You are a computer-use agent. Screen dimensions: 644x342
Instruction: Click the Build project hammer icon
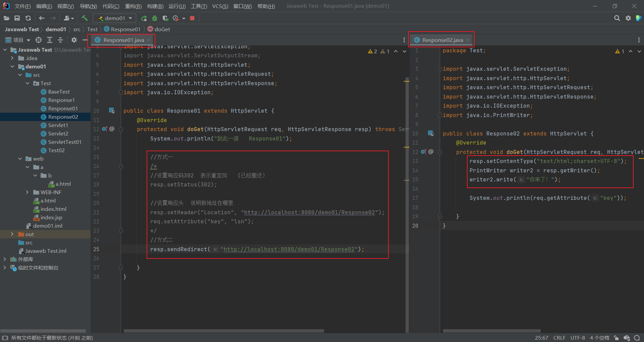pyautogui.click(x=85, y=18)
